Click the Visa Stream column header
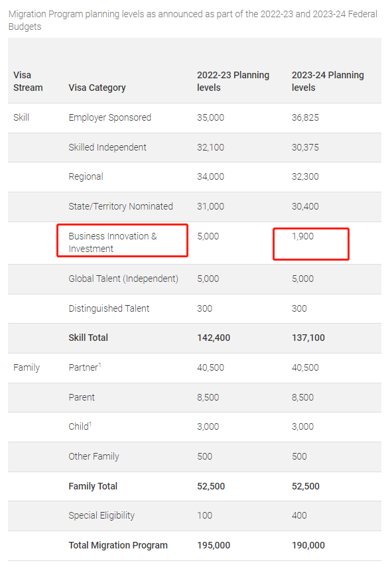 28,82
